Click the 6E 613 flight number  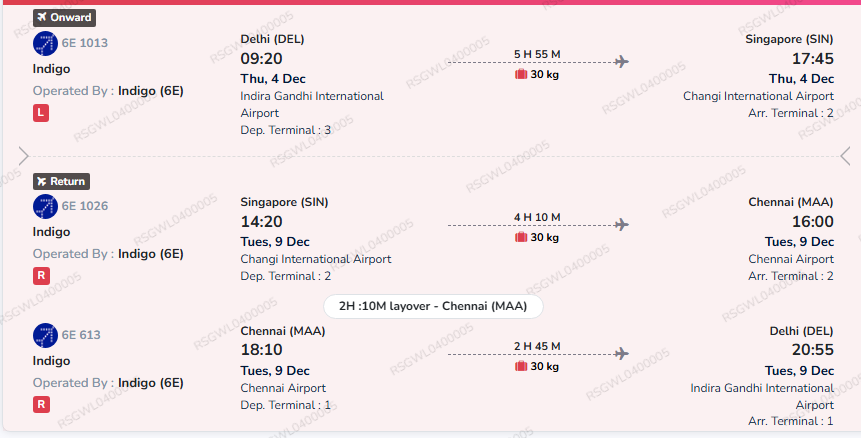click(x=81, y=335)
